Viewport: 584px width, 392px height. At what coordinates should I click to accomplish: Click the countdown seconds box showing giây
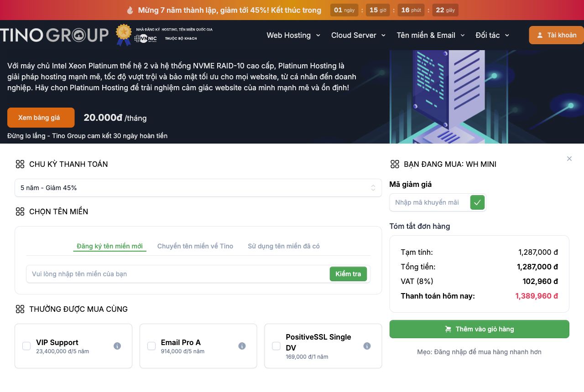point(445,10)
